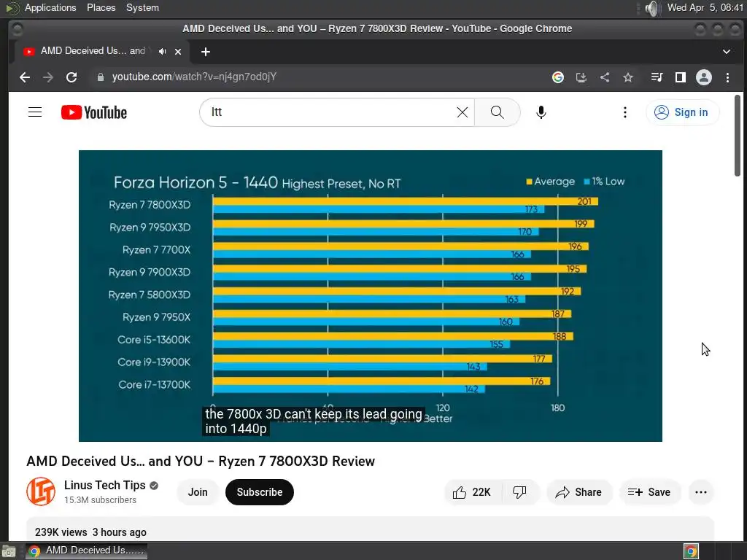Submit search with magnifier button
Screen dimensions: 747x560
[497, 112]
